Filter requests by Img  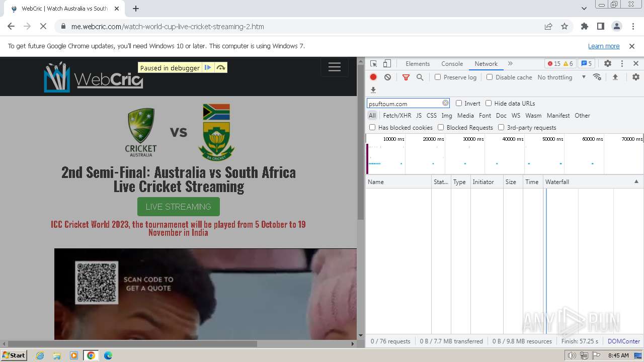point(446,115)
